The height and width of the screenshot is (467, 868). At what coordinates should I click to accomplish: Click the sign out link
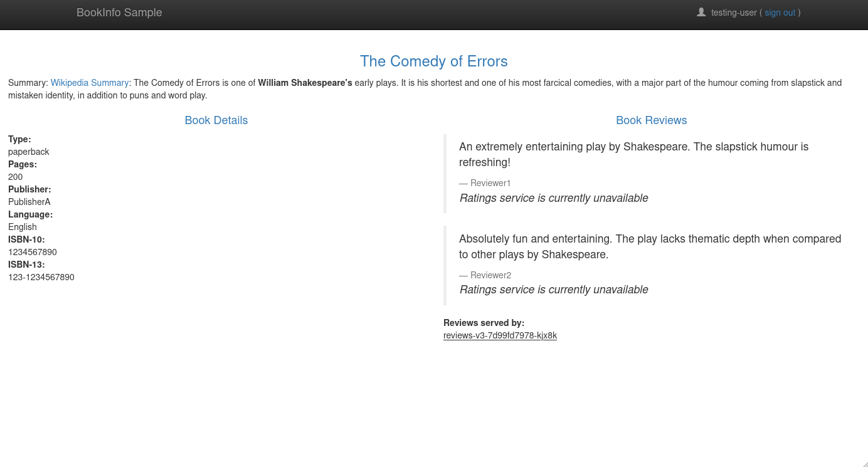click(780, 13)
